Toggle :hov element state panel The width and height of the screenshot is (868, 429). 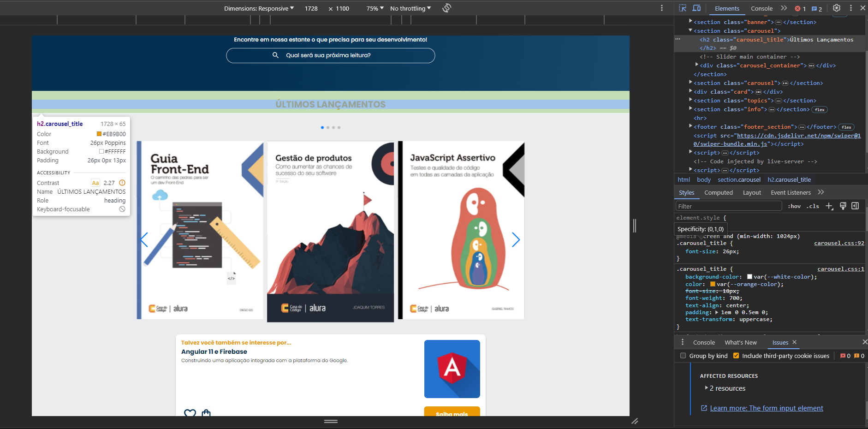(x=794, y=206)
